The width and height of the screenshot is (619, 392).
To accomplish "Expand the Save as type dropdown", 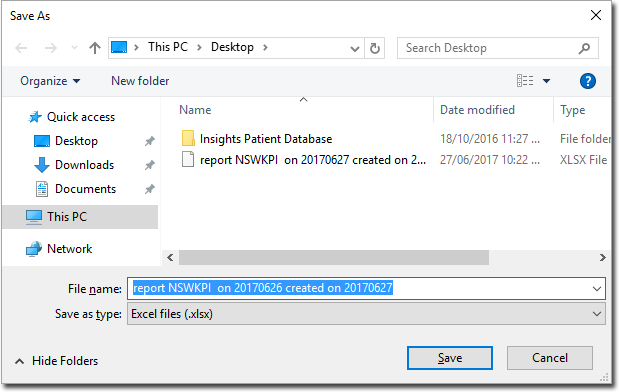I will pyautogui.click(x=596, y=314).
